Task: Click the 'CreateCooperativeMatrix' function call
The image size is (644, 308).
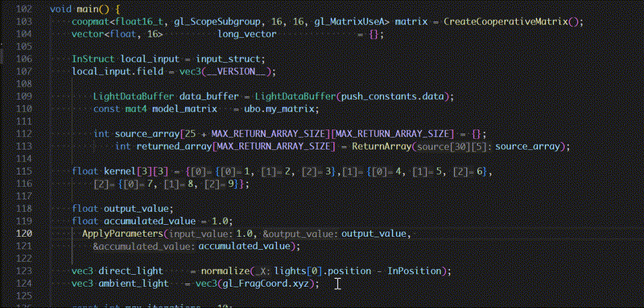Action: [x=506, y=22]
